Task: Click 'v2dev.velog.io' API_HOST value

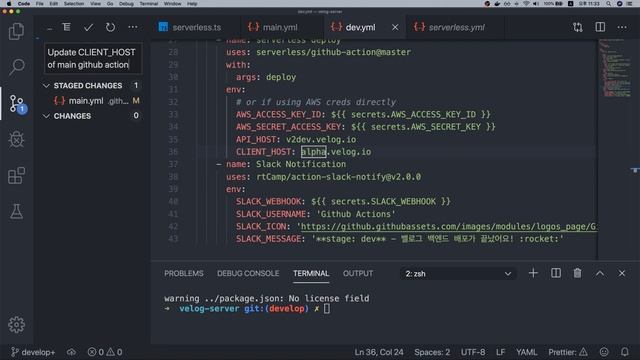Action: [321, 140]
